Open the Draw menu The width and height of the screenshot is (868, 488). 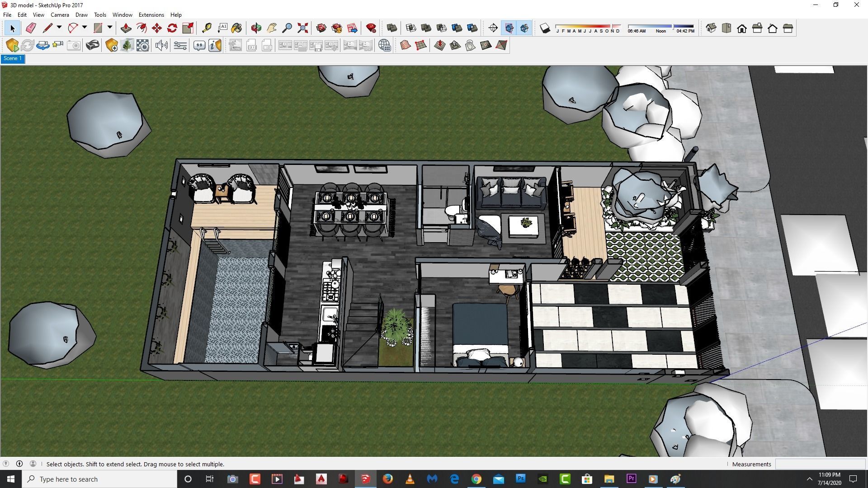pyautogui.click(x=81, y=15)
